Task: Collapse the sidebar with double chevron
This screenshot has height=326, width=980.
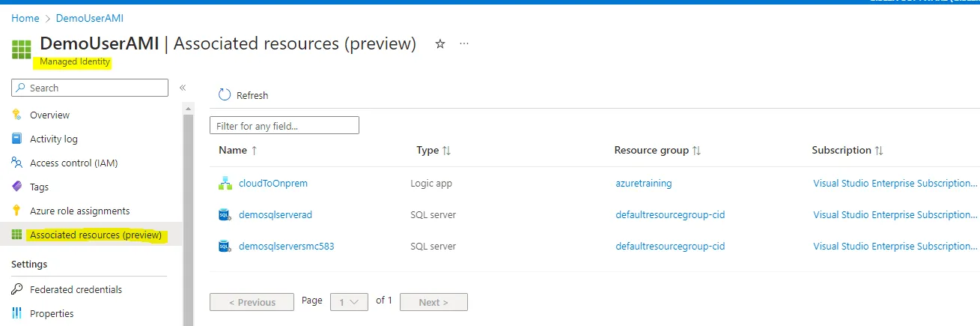Action: point(183,88)
